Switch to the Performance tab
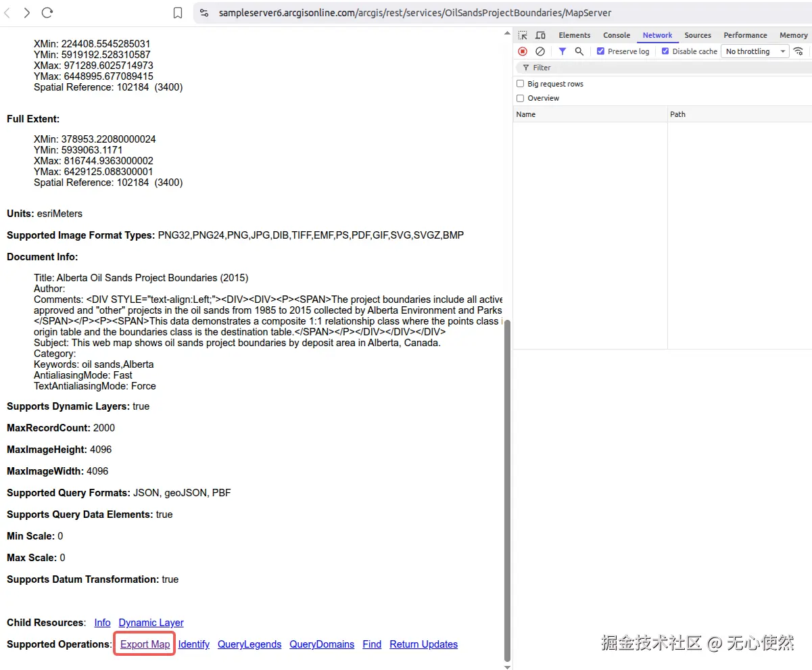Screen dimensions: 812x670 click(745, 35)
